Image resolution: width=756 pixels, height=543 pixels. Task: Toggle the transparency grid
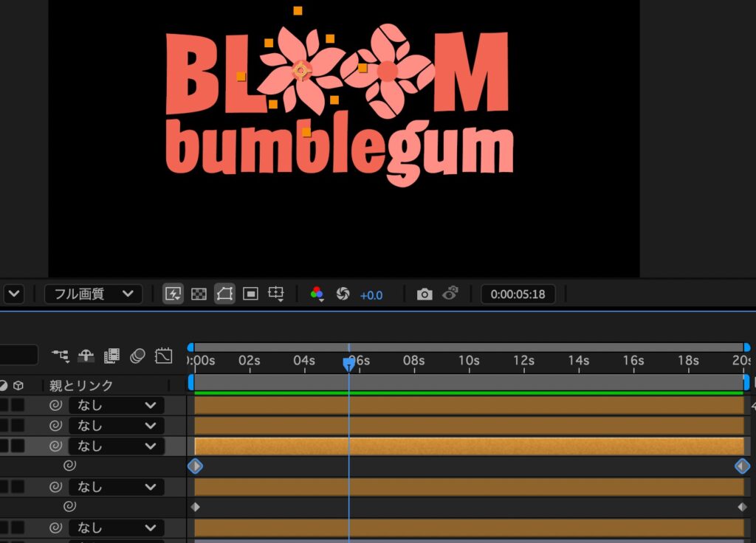click(x=199, y=294)
